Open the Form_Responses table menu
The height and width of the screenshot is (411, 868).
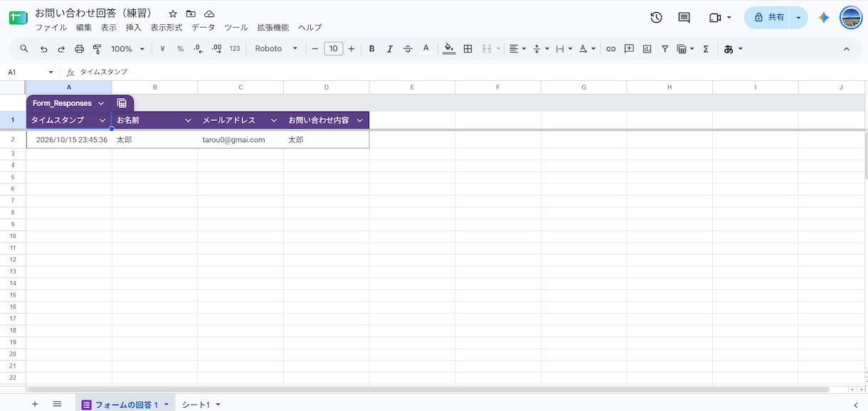[101, 103]
